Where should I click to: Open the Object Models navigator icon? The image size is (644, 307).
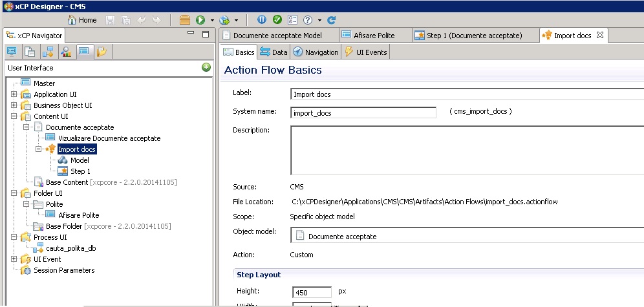(30, 52)
